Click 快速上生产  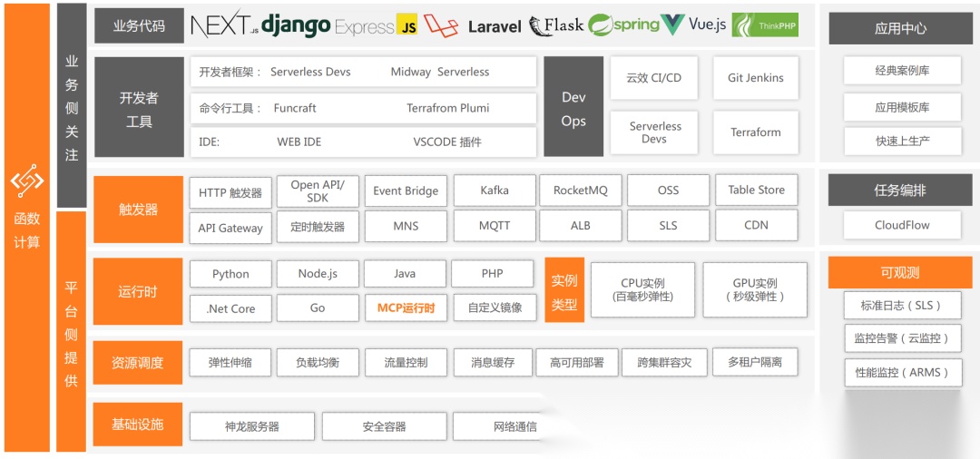(x=902, y=142)
